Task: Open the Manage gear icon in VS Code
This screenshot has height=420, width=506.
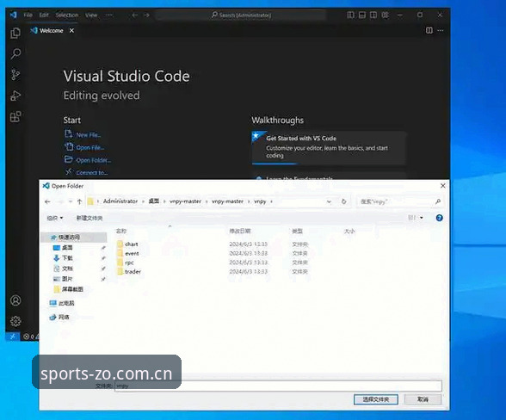Action: pos(15,321)
